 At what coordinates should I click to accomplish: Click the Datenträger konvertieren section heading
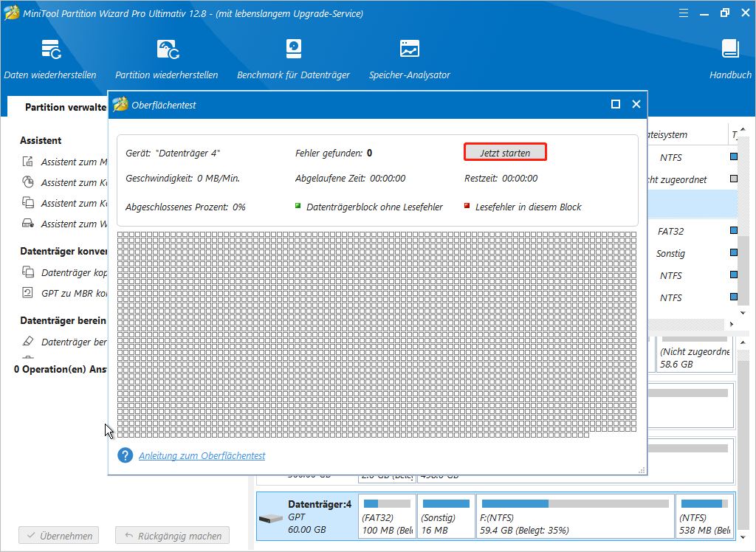(x=63, y=251)
